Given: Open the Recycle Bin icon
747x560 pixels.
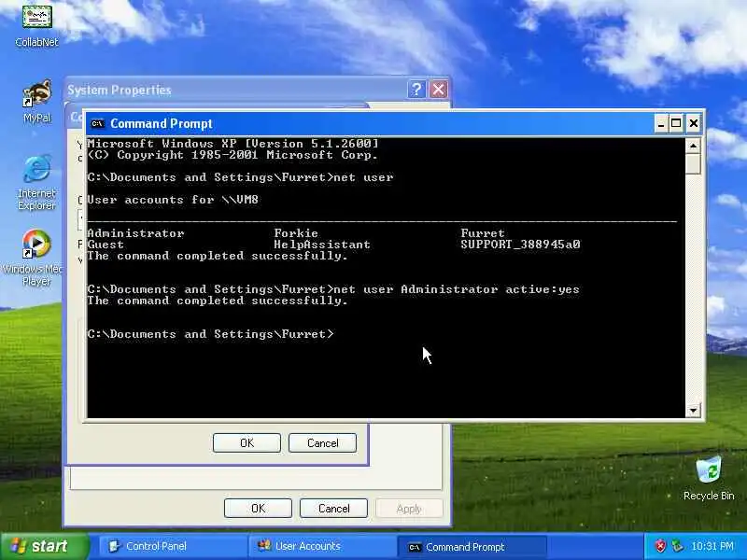Looking at the screenshot, I should pos(709,478).
